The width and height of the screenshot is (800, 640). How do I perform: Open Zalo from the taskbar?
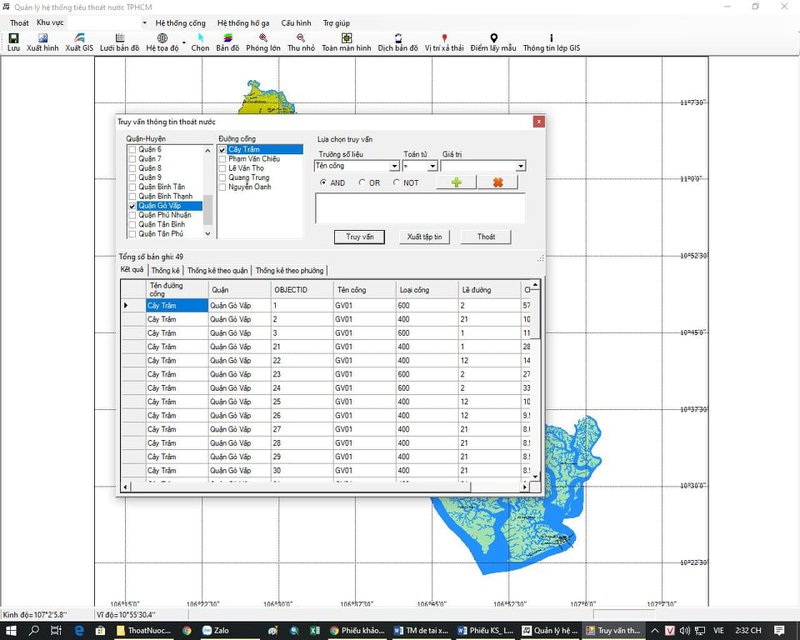215,630
